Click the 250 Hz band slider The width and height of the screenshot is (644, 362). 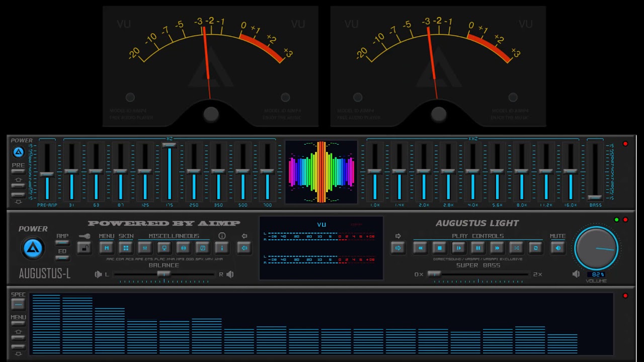pyautogui.click(x=194, y=172)
